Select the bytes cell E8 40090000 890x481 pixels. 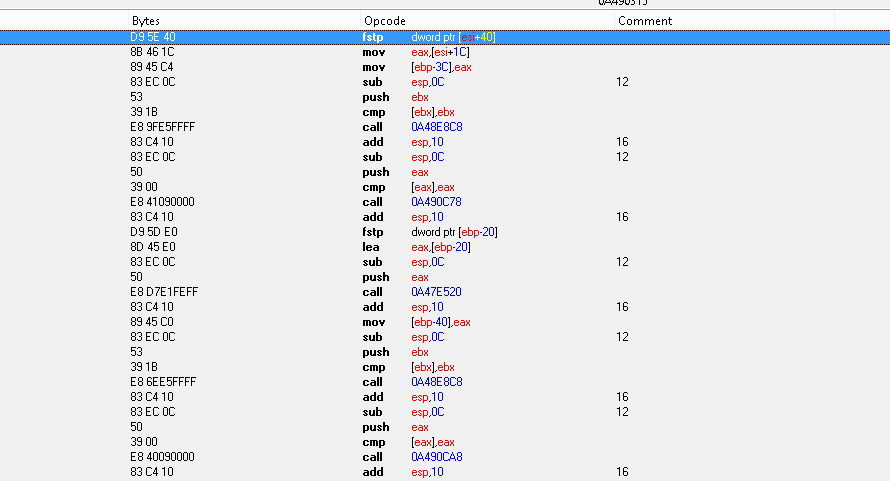point(162,457)
